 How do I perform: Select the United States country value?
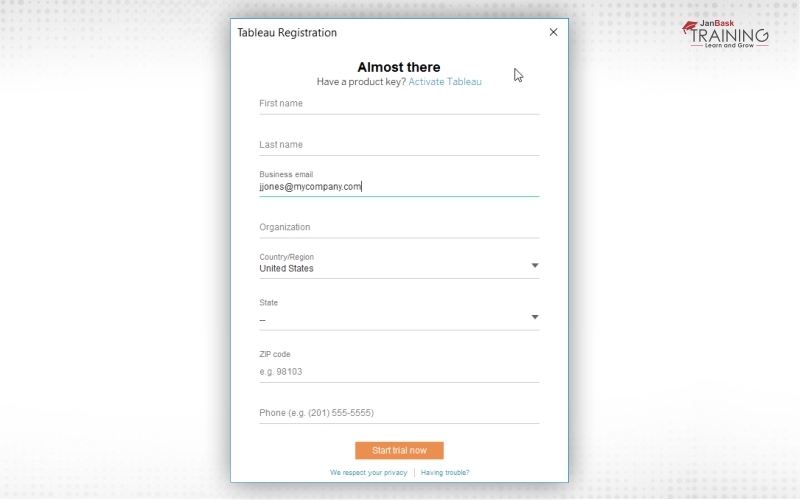tap(286, 269)
